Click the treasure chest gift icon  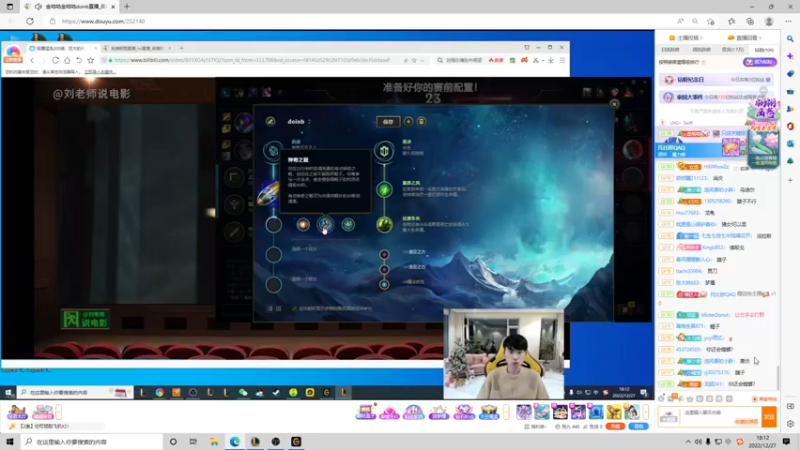coord(488,412)
